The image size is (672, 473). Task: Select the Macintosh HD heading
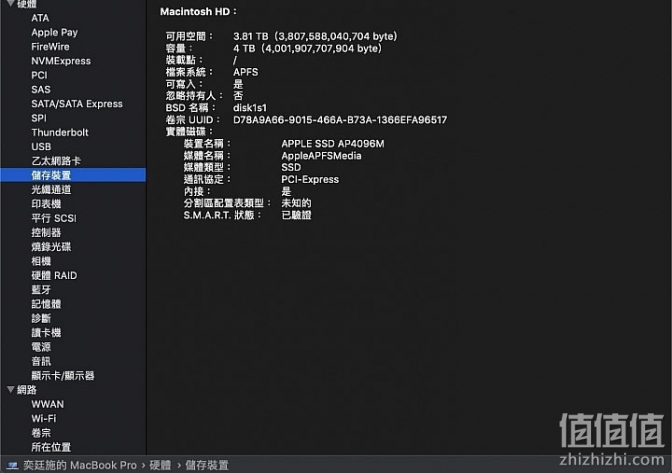[198, 12]
